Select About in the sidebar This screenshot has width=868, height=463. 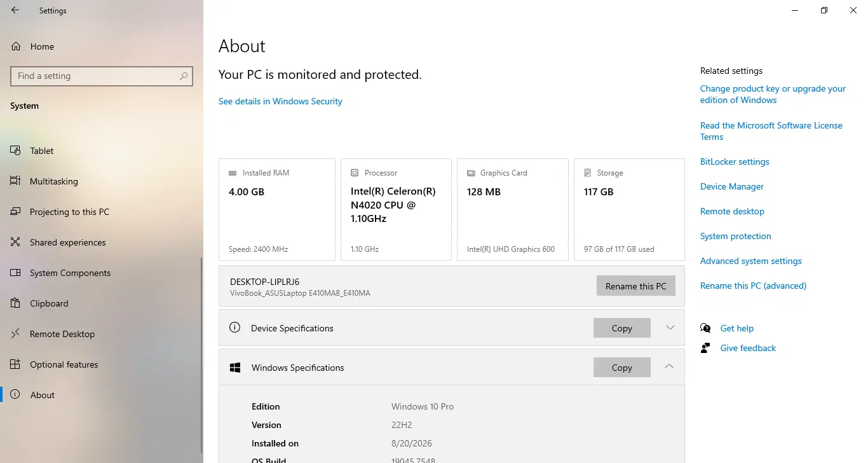pos(100,395)
